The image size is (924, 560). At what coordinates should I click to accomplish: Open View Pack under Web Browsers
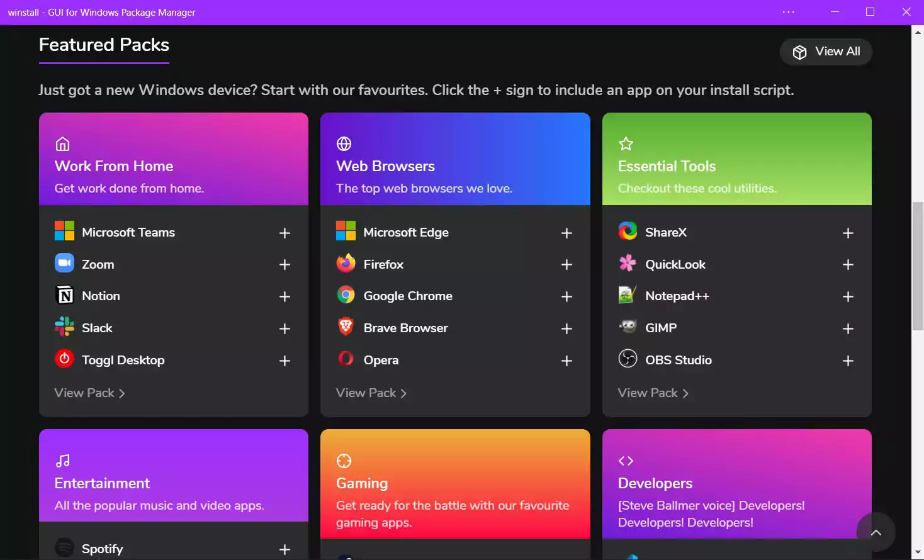[x=371, y=393]
